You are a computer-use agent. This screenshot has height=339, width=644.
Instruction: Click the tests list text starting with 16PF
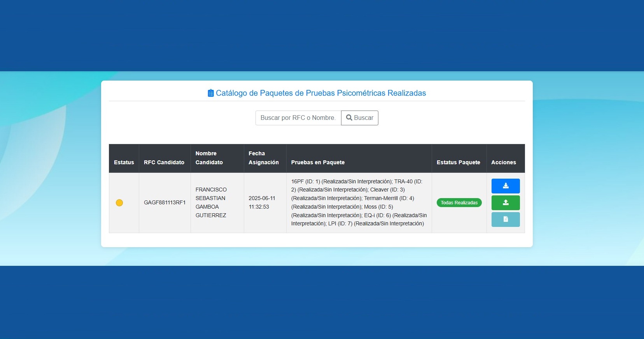coord(358,202)
